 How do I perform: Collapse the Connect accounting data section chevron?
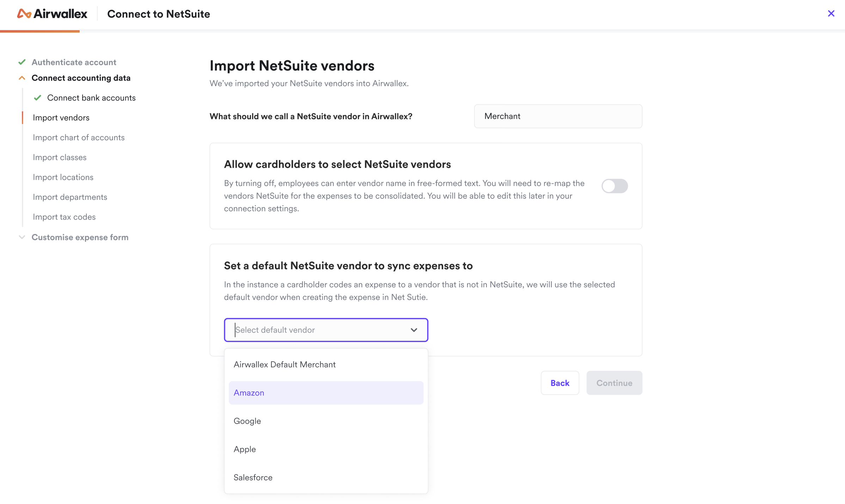coord(22,78)
